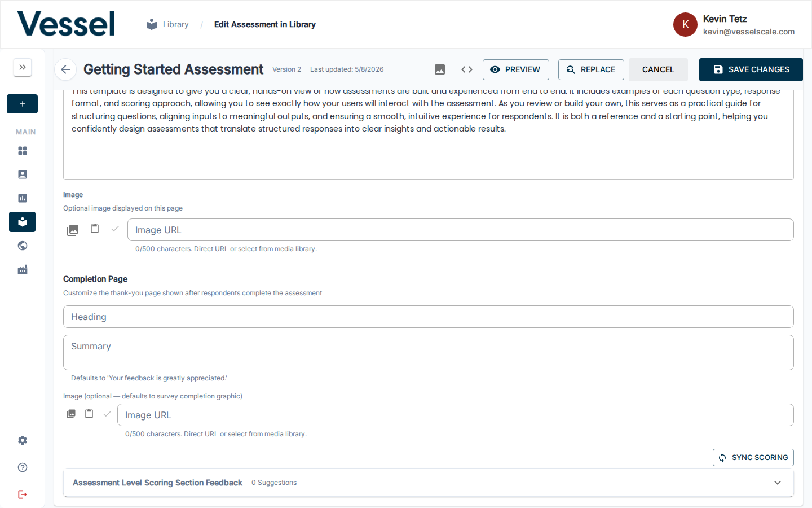Click the user avatar K

tap(685, 24)
